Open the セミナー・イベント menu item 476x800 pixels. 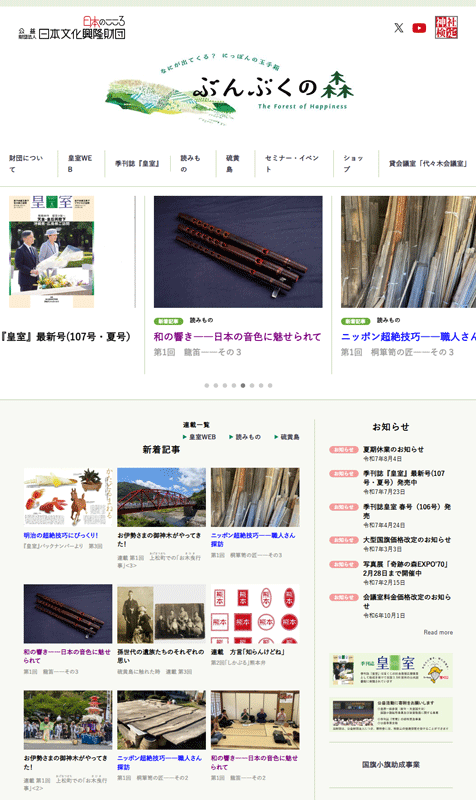tap(292, 163)
